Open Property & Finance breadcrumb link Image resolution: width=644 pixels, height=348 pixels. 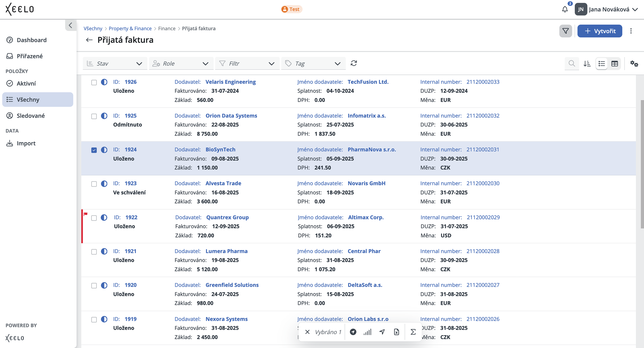tap(130, 29)
